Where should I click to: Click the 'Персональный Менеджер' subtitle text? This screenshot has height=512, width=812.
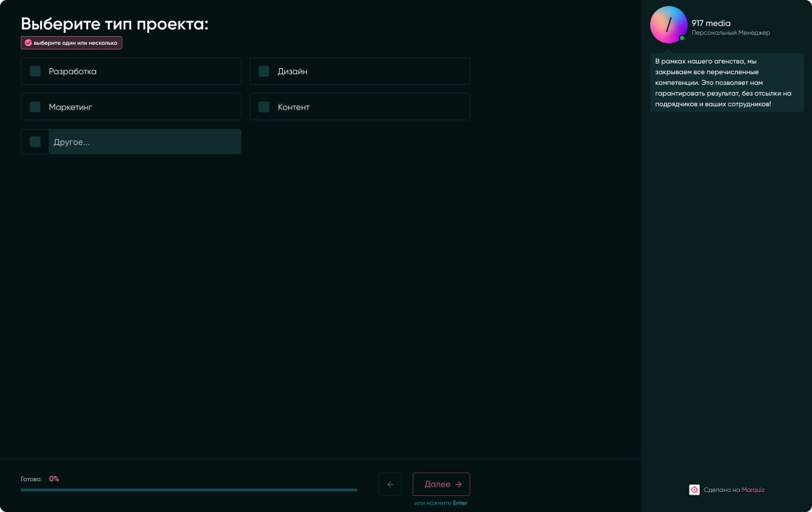(x=730, y=32)
